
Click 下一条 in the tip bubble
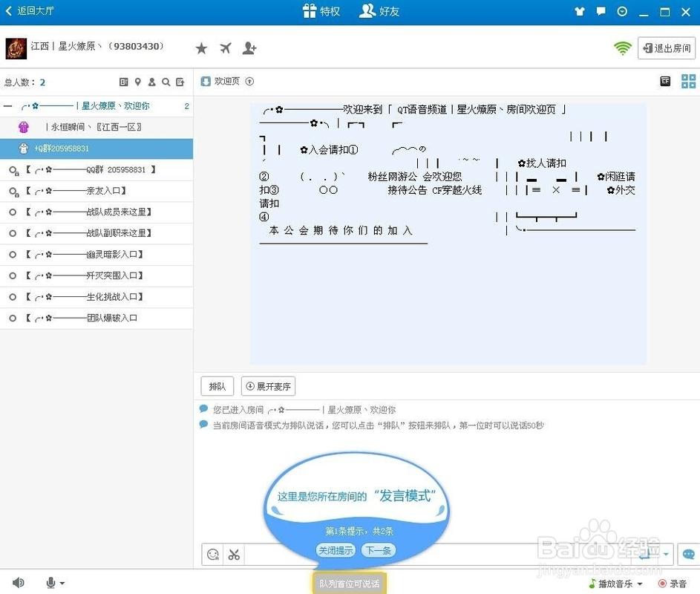coord(379,550)
